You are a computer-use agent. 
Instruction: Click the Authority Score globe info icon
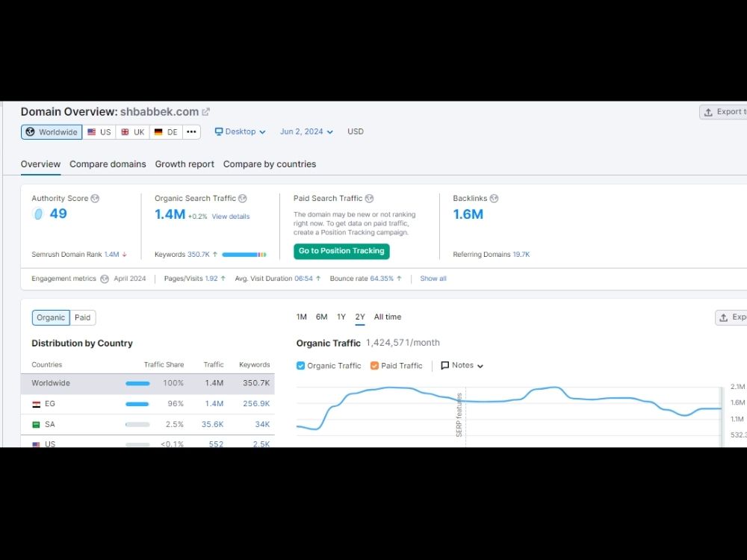(95, 199)
